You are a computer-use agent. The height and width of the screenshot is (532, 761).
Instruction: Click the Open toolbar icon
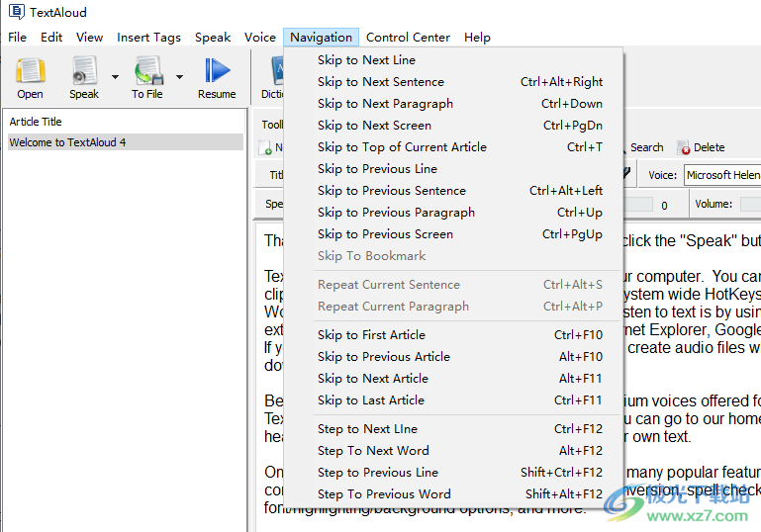[30, 71]
